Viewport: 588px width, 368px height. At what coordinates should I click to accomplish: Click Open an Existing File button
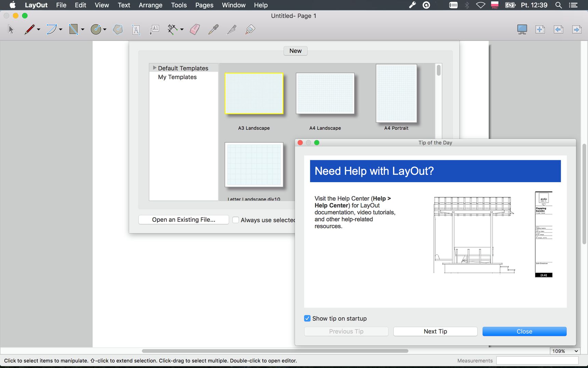coord(184,220)
